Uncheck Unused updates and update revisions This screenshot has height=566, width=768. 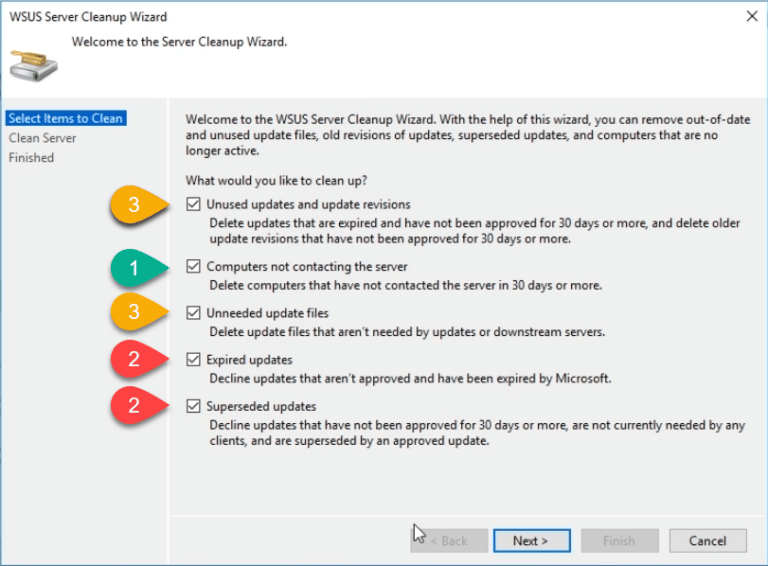coord(193,205)
